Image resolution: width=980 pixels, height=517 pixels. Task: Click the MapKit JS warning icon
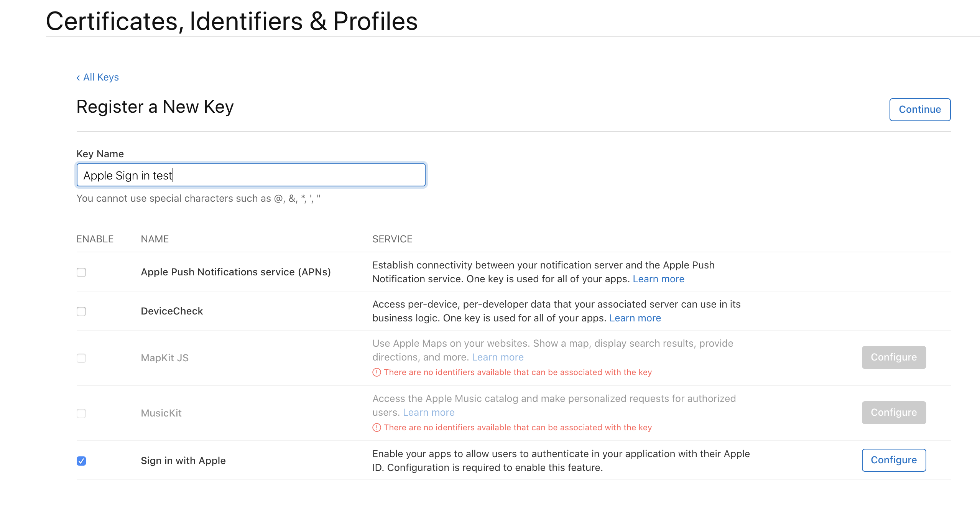pos(377,372)
